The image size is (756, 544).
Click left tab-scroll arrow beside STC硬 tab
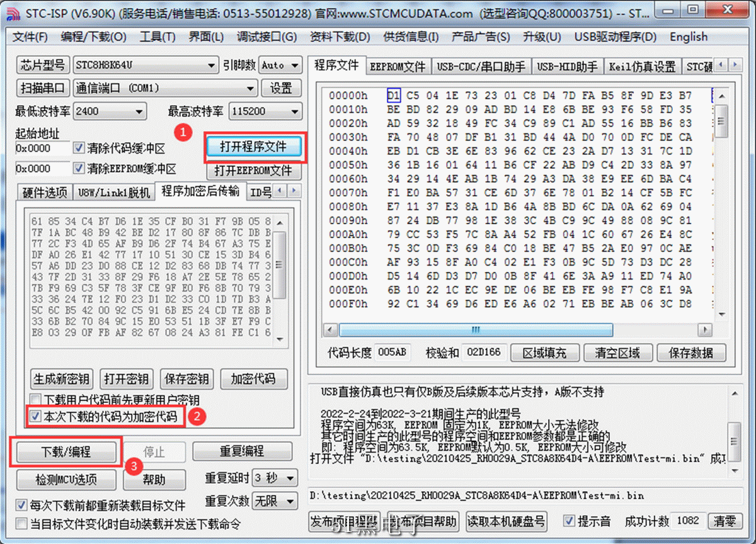click(722, 65)
